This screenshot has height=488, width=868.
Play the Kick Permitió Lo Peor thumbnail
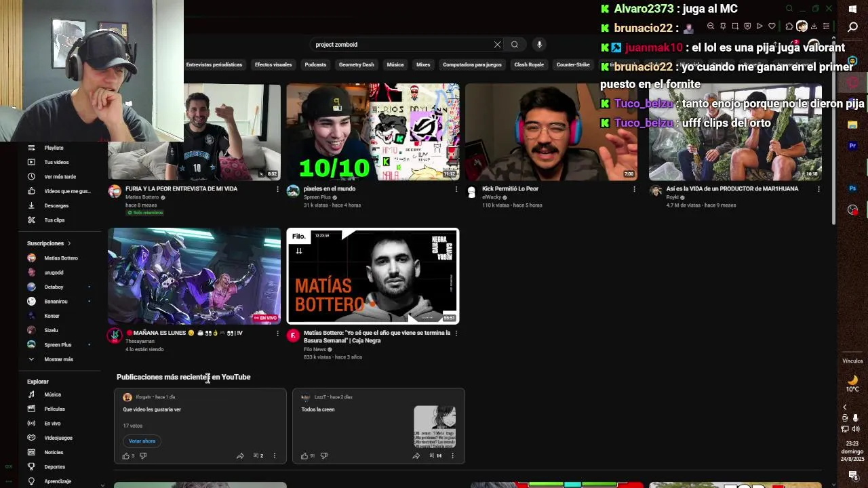click(x=551, y=131)
